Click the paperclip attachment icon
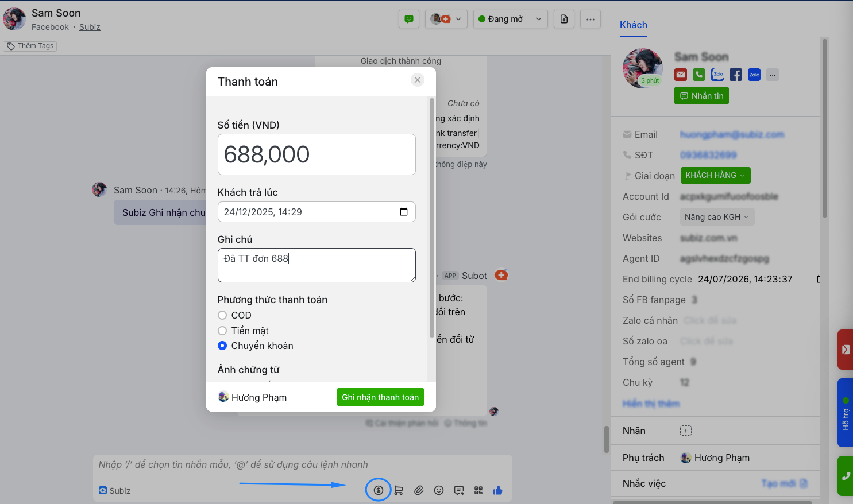 coord(419,490)
